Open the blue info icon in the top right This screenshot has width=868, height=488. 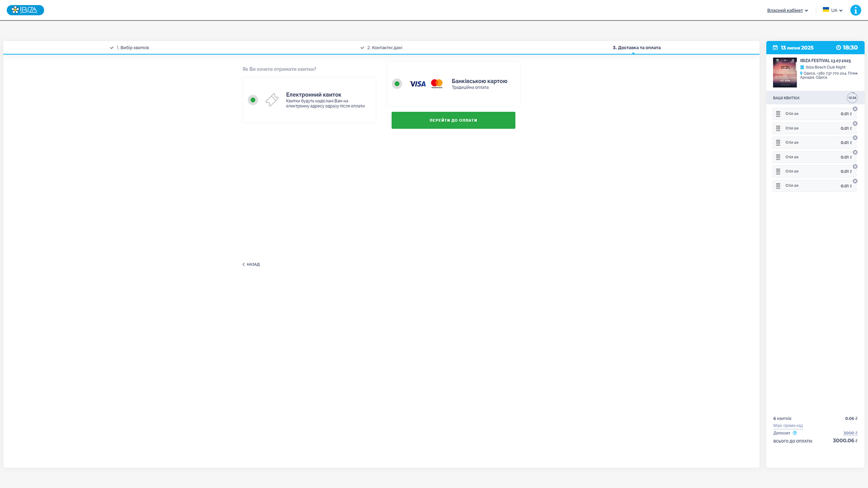click(x=855, y=10)
